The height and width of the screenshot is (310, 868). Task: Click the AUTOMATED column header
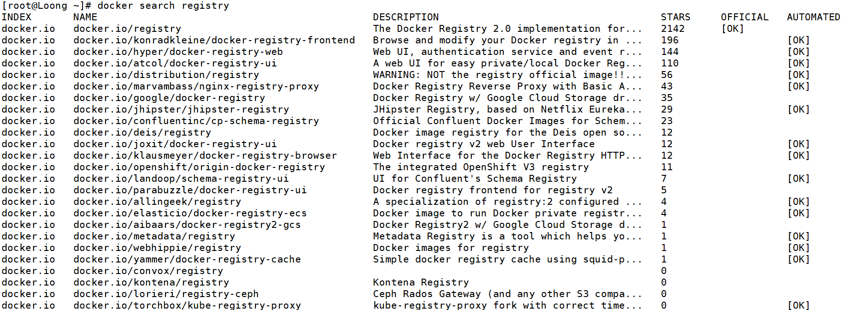(x=813, y=17)
